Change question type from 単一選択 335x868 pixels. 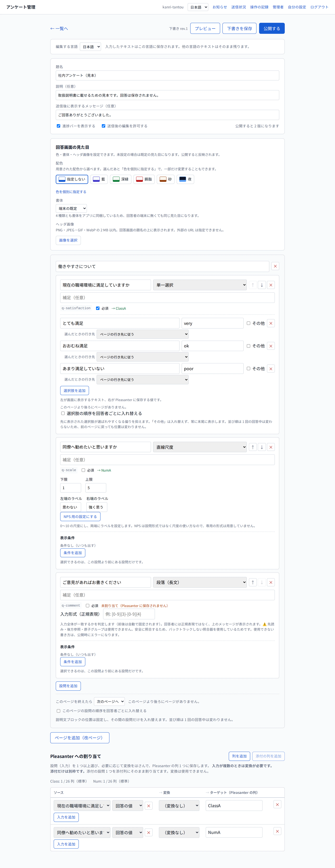point(200,285)
